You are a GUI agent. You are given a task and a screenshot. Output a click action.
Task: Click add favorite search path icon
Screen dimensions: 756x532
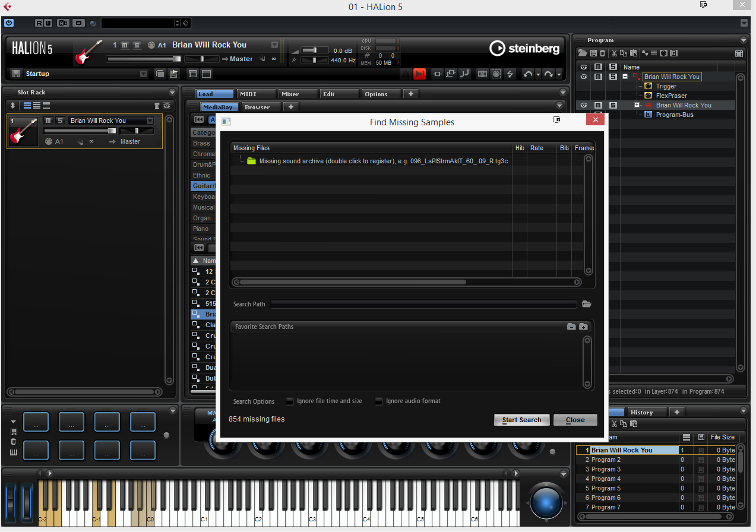pos(583,327)
